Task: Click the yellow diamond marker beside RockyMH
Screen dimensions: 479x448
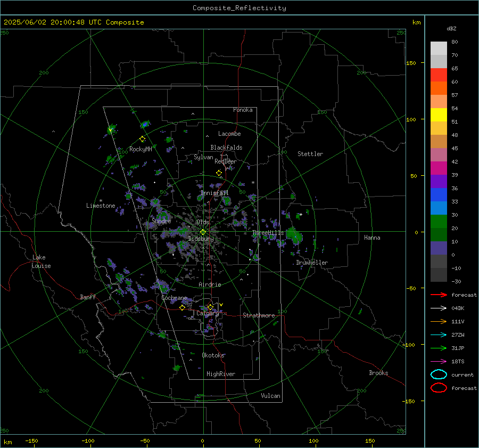Action: tap(142, 139)
